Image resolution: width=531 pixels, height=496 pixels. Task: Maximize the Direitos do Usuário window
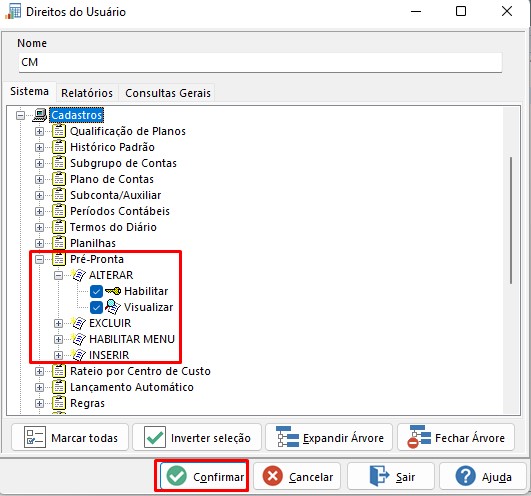click(461, 12)
